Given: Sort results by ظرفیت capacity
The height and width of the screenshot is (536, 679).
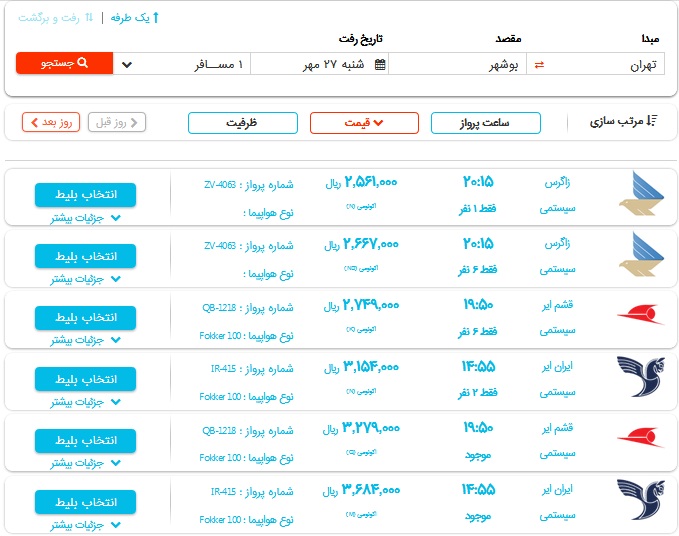Looking at the screenshot, I should click(242, 123).
